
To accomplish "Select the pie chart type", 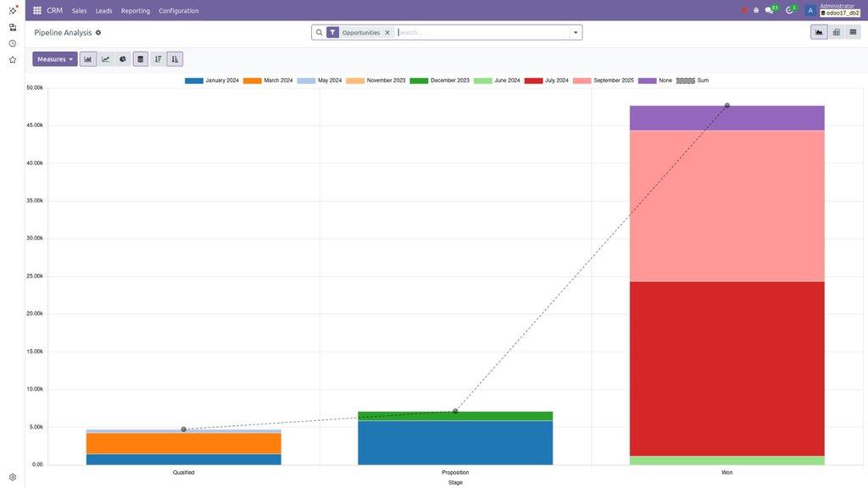I will [122, 58].
